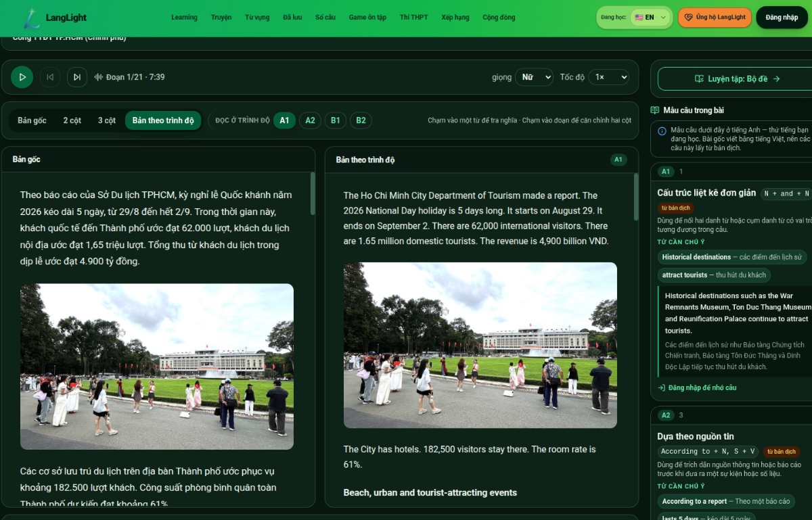
Task: Switch to 3 cột view
Action: (107, 120)
